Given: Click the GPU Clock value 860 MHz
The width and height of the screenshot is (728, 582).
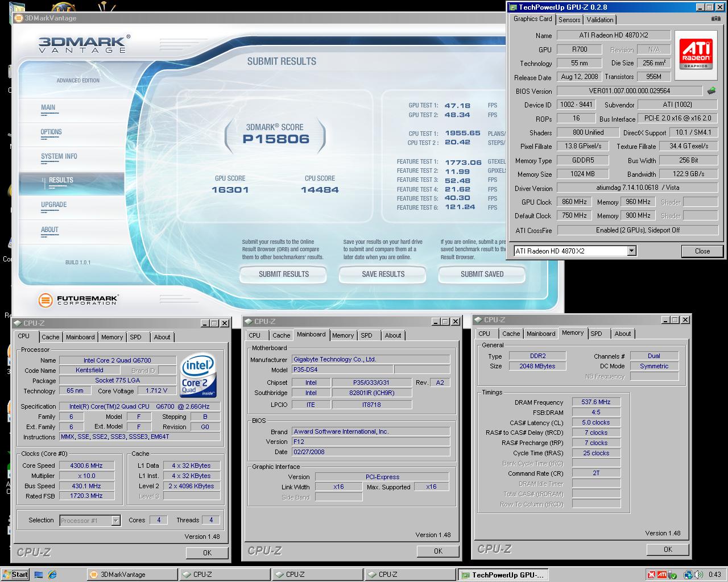Looking at the screenshot, I should (574, 202).
